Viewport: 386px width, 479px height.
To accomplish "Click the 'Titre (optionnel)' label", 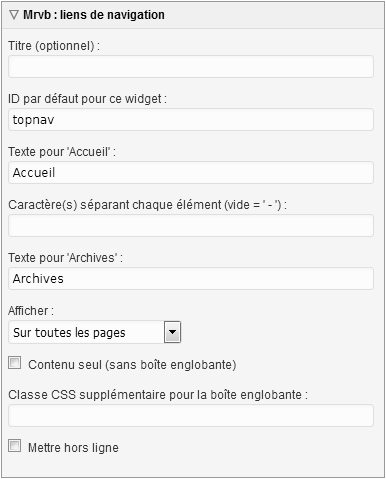I will tap(54, 46).
